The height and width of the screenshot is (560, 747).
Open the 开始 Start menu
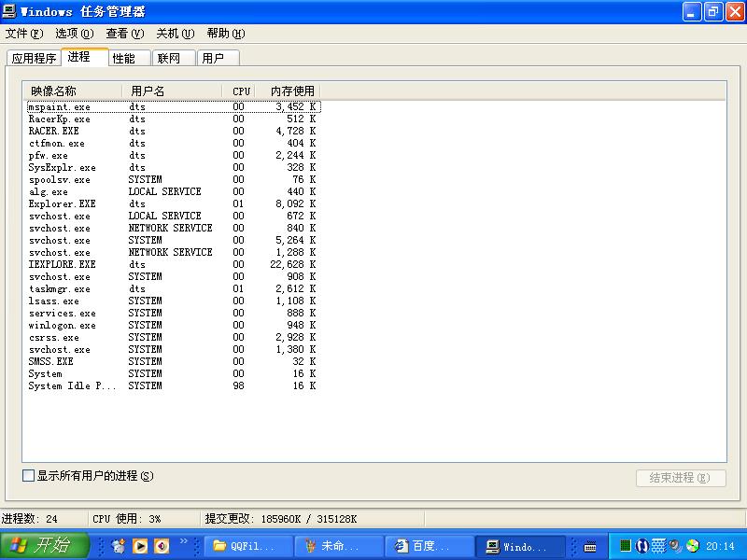44,546
